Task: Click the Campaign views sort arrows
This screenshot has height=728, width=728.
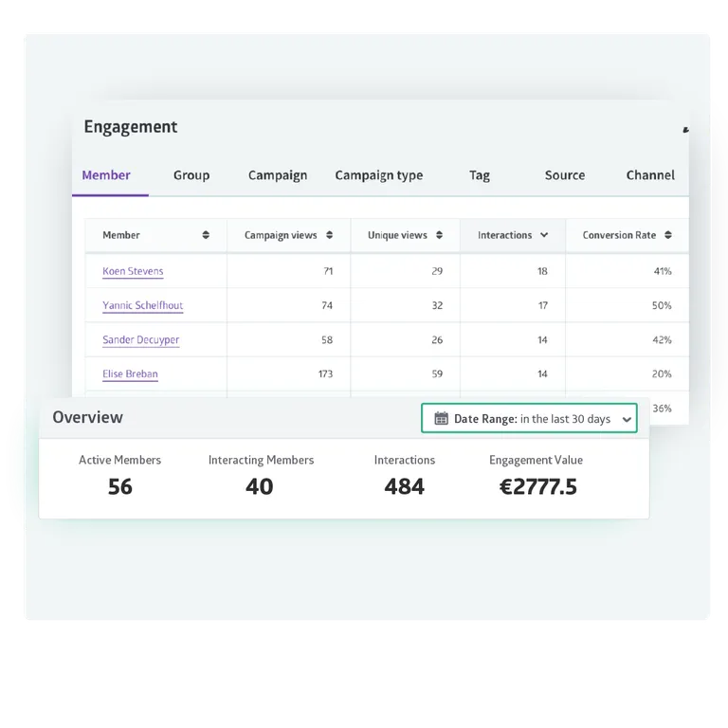Action: pyautogui.click(x=329, y=235)
